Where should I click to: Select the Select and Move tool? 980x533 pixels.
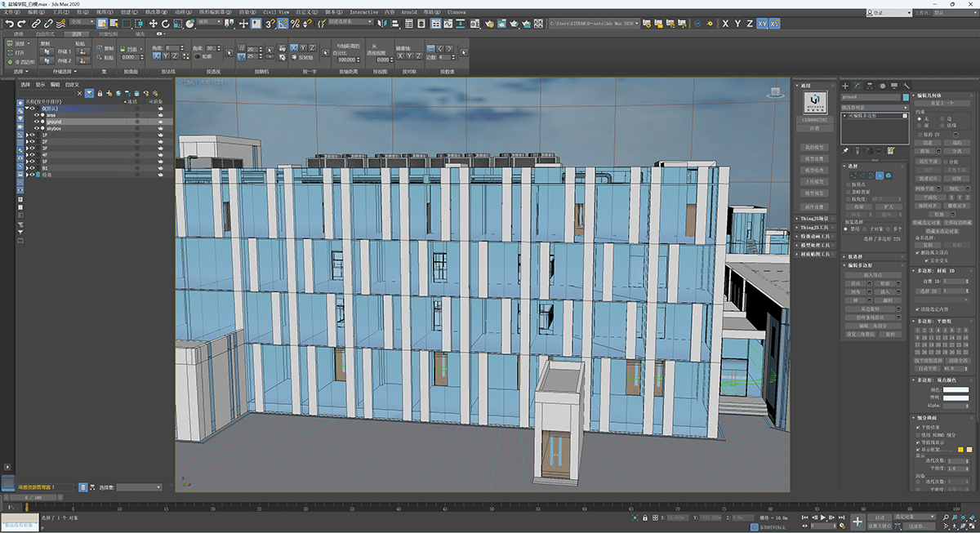pos(152,24)
